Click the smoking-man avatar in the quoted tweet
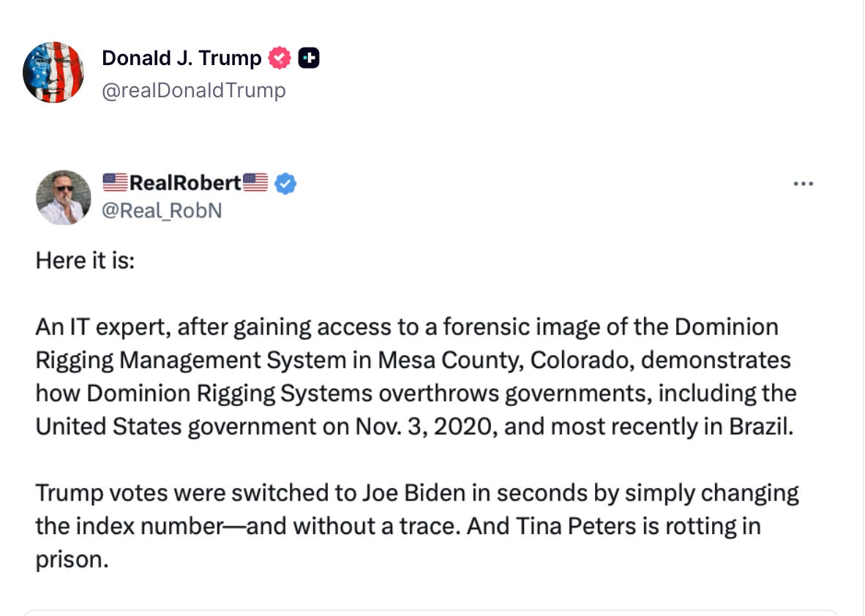865x616 pixels. click(x=63, y=197)
